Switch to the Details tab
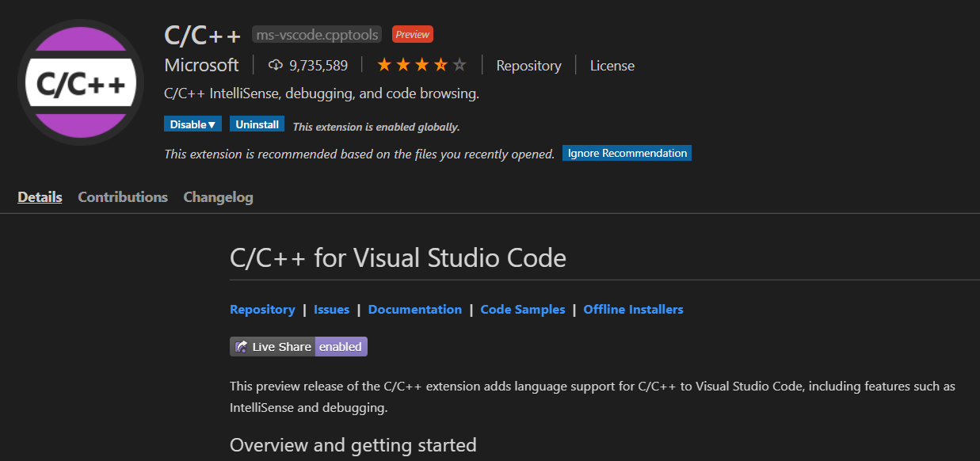 (x=40, y=197)
